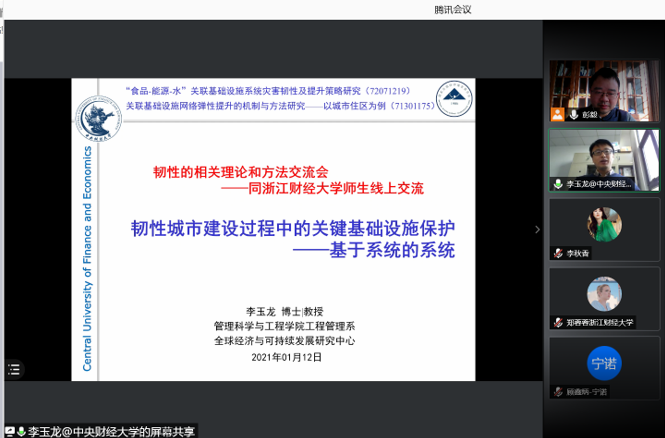Select 郑春春浙江财经大学 participant tile

point(604,293)
